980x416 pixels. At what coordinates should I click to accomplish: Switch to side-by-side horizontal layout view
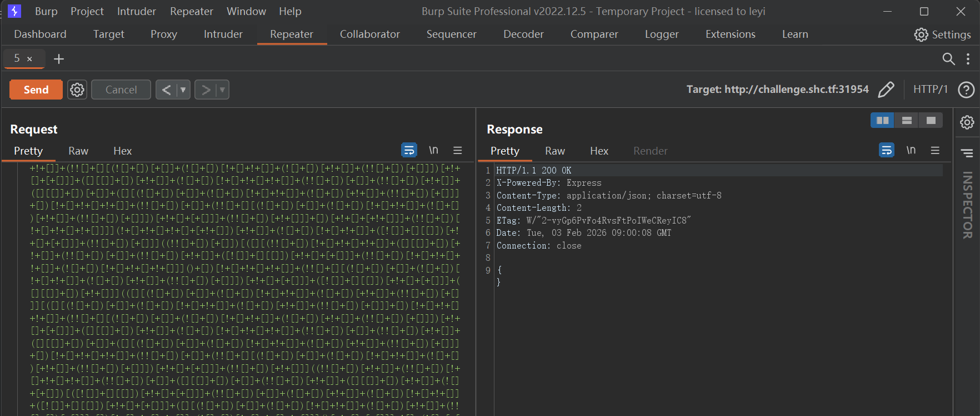pos(882,120)
